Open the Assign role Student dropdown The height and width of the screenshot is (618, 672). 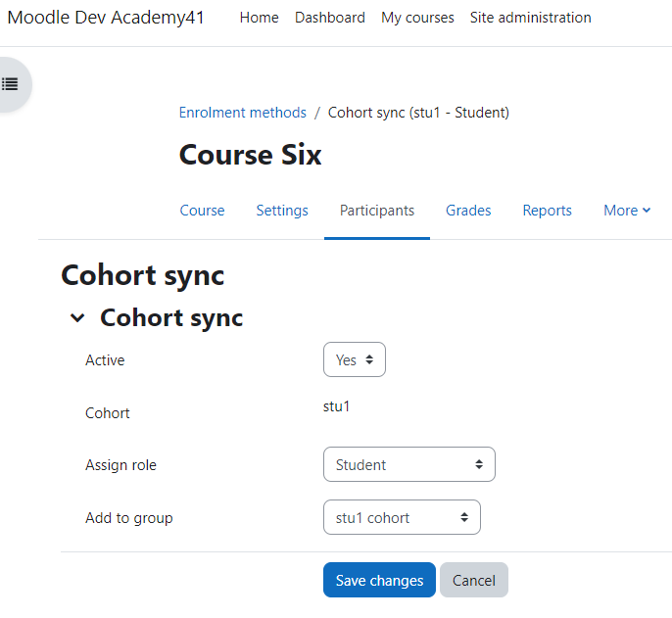409,464
